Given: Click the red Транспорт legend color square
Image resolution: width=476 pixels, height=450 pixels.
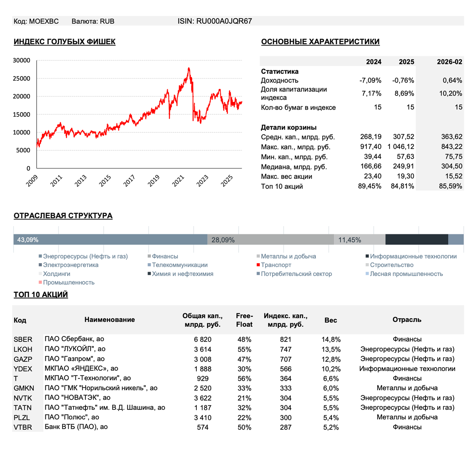Looking at the screenshot, I should tap(258, 265).
